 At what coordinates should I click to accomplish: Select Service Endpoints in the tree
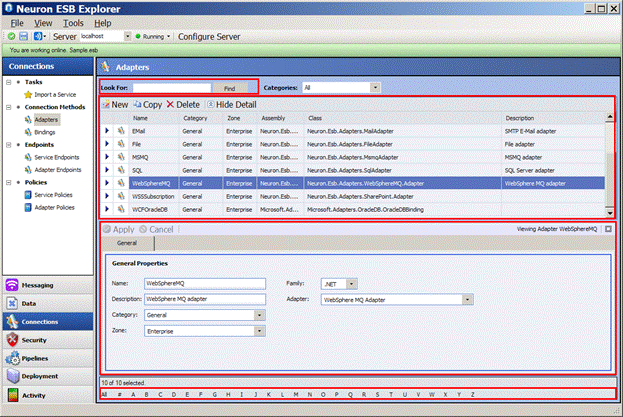coord(57,157)
